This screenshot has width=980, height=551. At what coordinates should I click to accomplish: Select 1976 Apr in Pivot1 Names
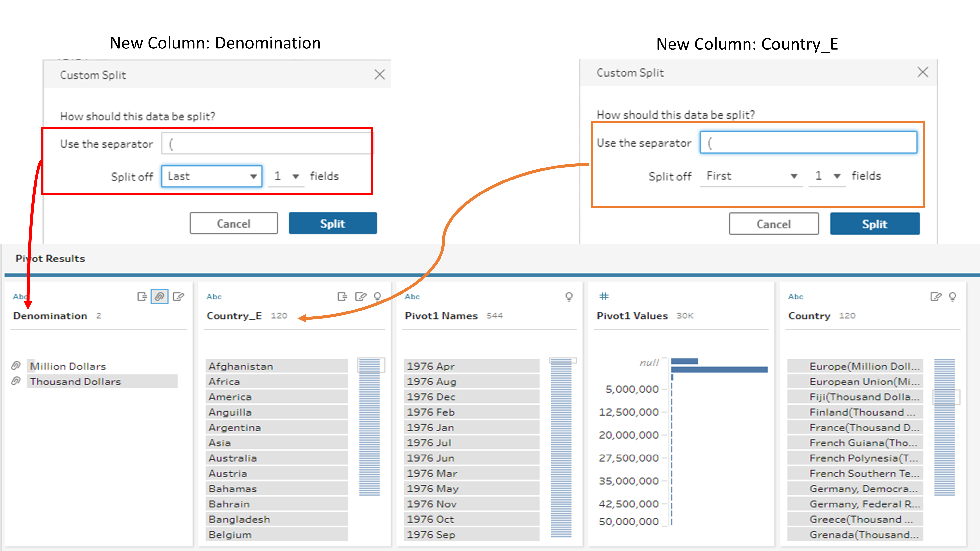[x=472, y=366]
